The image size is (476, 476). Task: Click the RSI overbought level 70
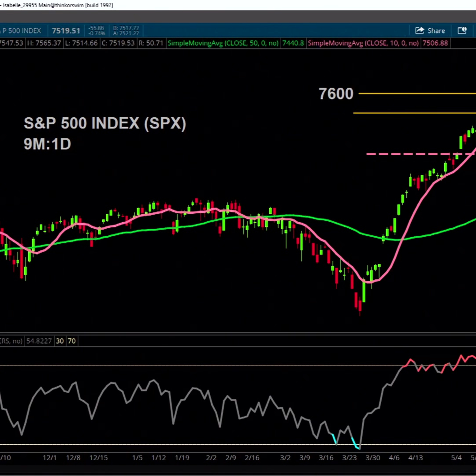(x=71, y=341)
